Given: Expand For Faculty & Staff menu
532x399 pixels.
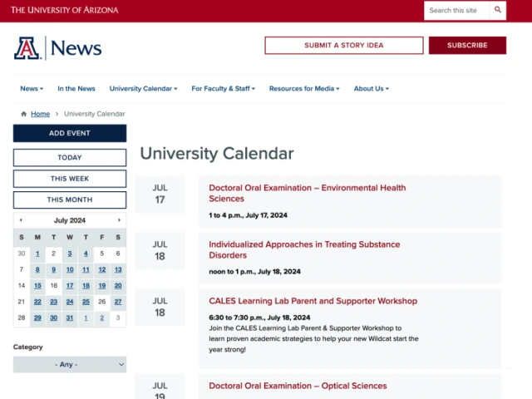Looking at the screenshot, I should point(224,89).
